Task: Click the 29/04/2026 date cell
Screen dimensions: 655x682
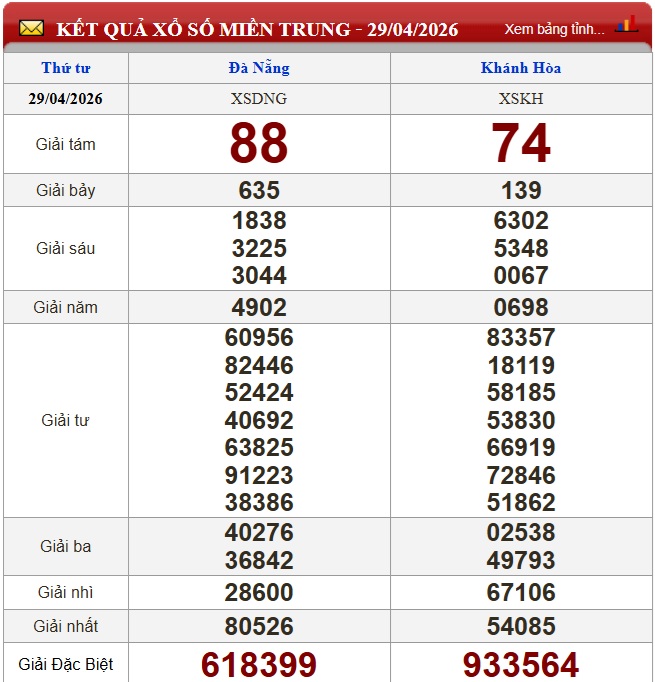Action: 66,99
